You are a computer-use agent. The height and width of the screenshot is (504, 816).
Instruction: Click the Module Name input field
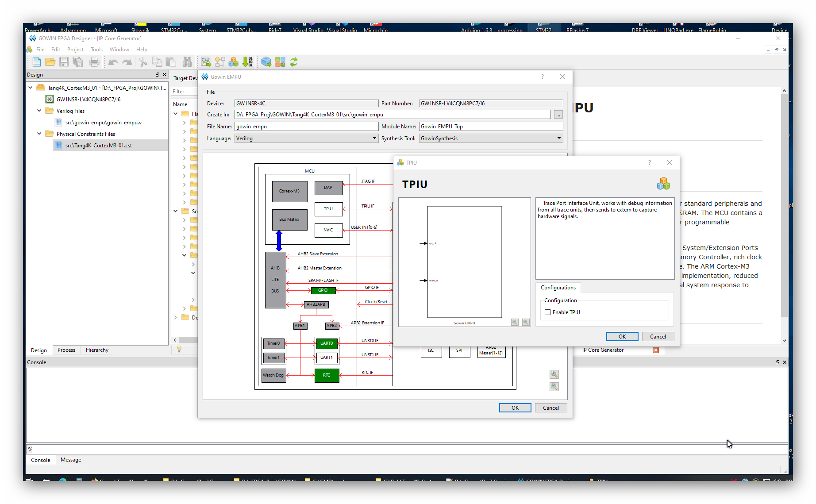click(x=491, y=127)
